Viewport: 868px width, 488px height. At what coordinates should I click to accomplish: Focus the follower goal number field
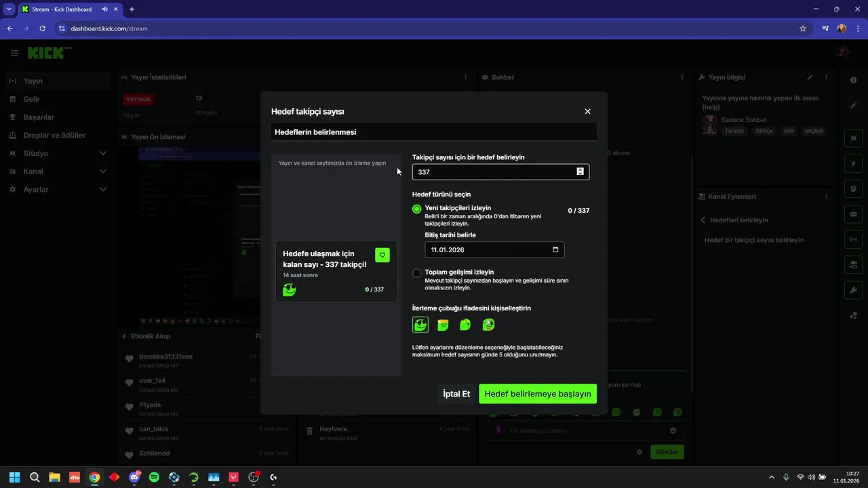pos(500,172)
